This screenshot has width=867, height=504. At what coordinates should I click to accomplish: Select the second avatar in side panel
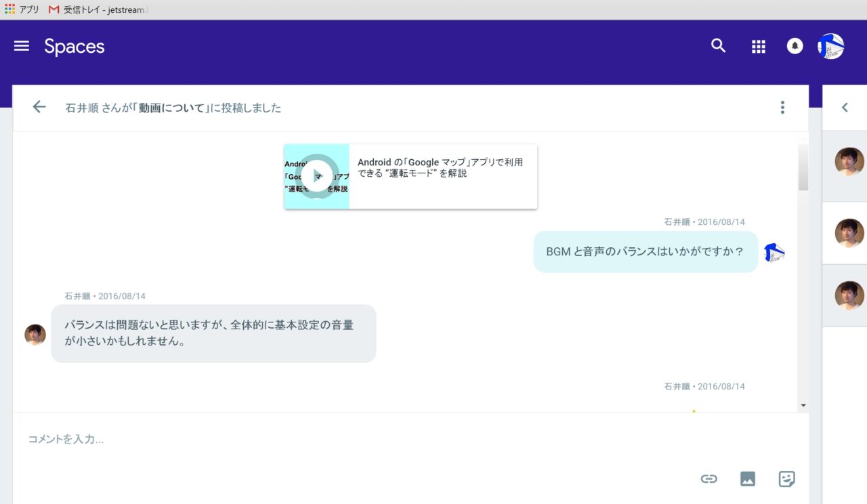point(849,233)
